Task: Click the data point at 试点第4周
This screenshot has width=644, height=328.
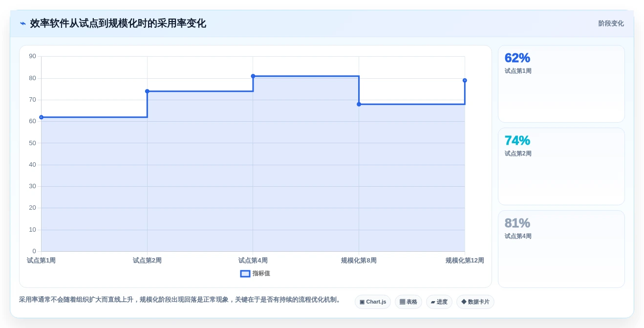Action: tap(253, 76)
